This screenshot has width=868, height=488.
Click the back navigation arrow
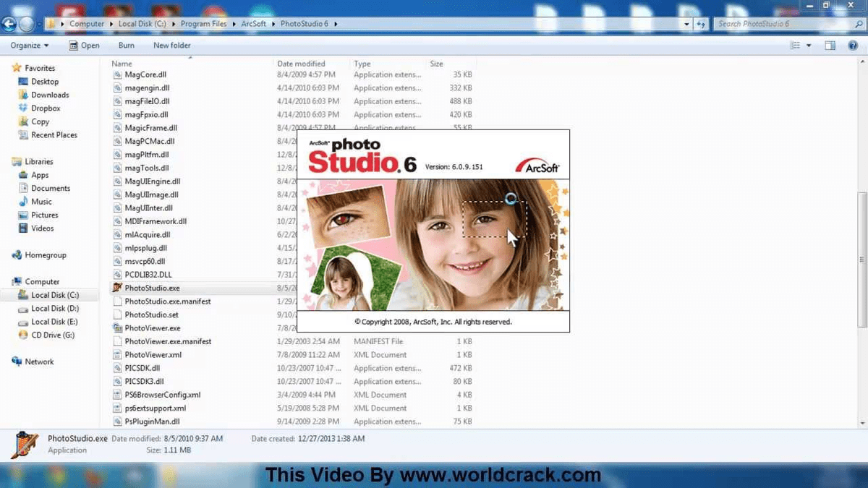[10, 23]
